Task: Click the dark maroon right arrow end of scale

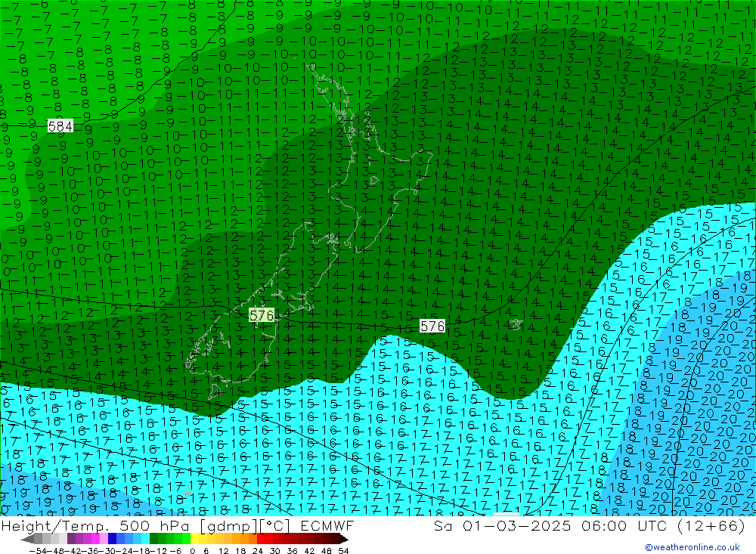Action: (344, 539)
